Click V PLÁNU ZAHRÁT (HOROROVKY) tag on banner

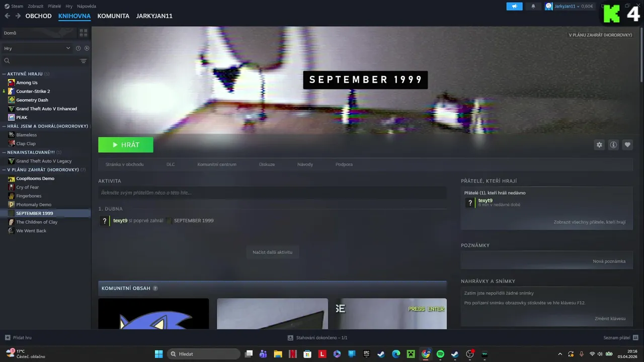click(600, 35)
